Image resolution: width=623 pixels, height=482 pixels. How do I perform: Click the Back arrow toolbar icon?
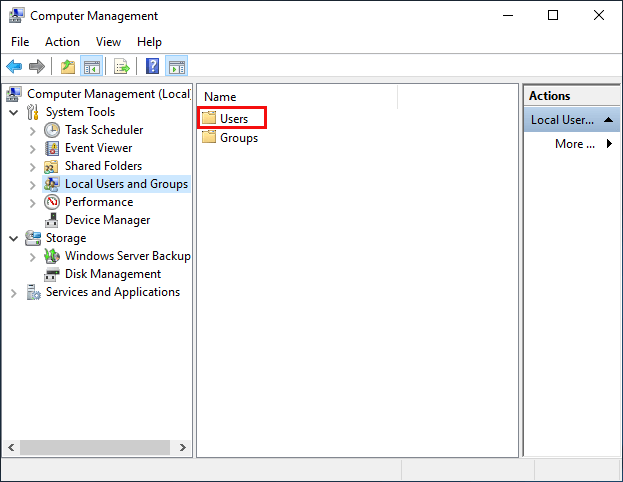point(14,66)
